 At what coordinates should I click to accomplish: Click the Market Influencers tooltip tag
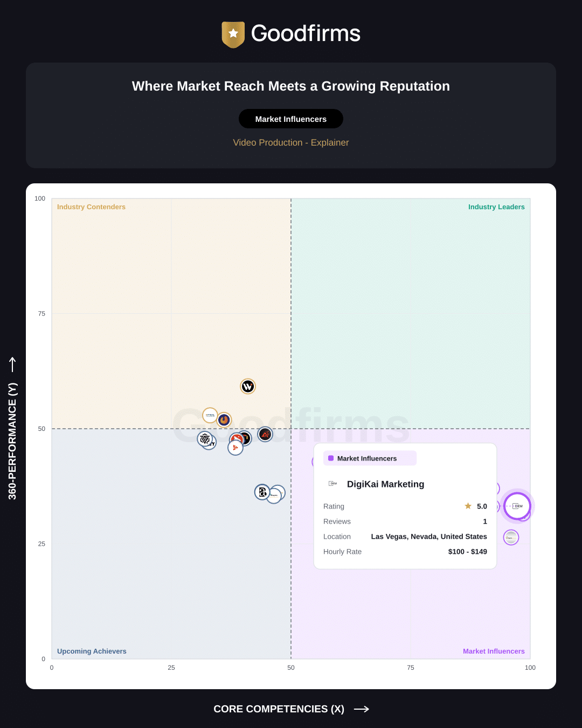[x=370, y=458]
